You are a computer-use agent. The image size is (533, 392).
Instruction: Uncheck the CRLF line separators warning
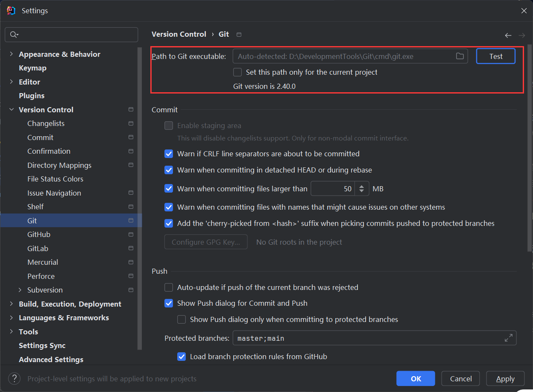coord(169,154)
